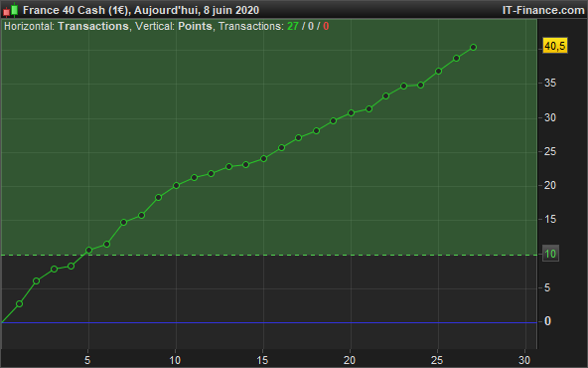Click the green winning transactions count 27
588x368 pixels.
(293, 26)
